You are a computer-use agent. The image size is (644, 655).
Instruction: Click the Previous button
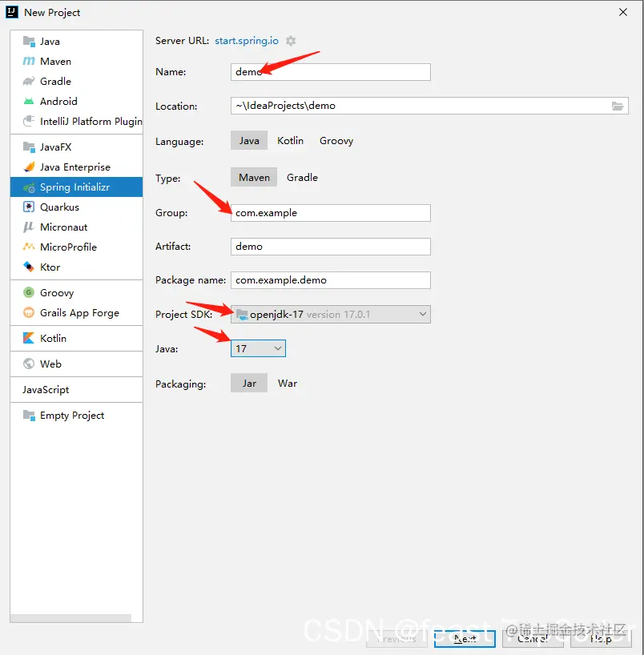pos(396,639)
